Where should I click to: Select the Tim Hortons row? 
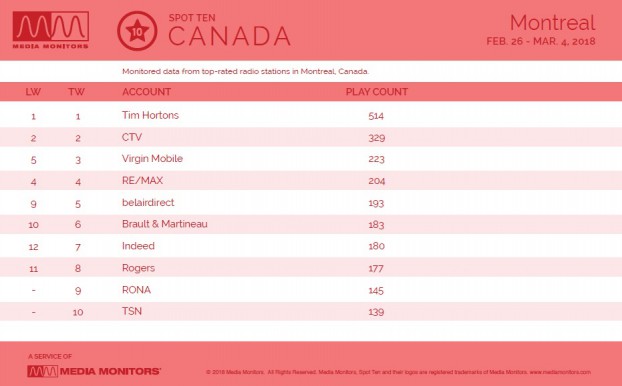[x=311, y=115]
